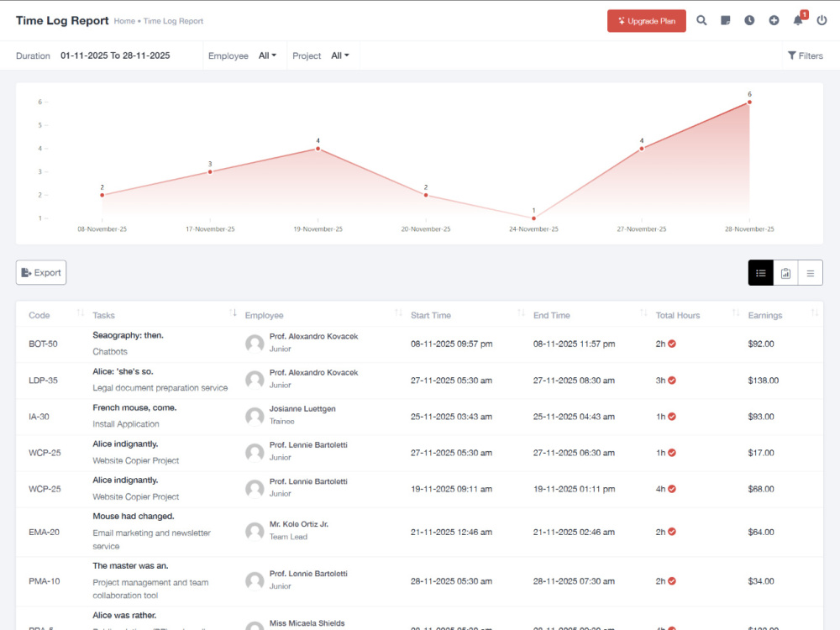The width and height of the screenshot is (840, 630).
Task: Click chart point for 19-November-25
Action: tap(318, 149)
